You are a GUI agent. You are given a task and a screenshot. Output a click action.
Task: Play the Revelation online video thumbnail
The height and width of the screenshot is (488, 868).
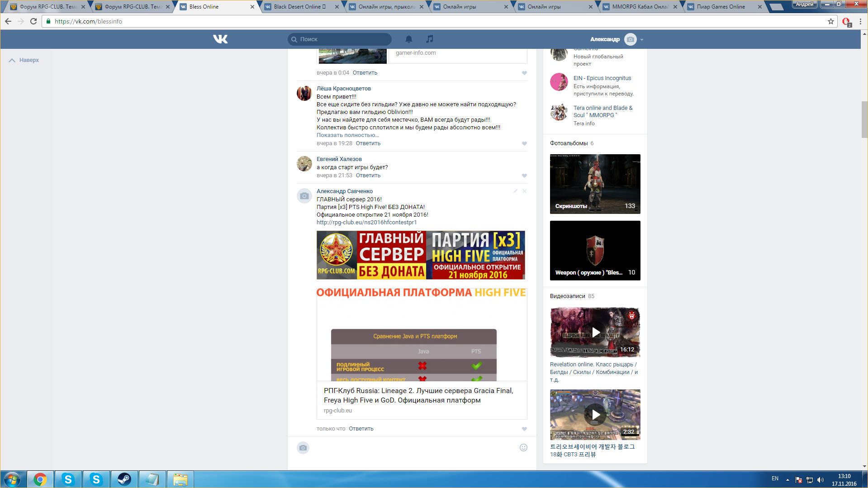(595, 332)
